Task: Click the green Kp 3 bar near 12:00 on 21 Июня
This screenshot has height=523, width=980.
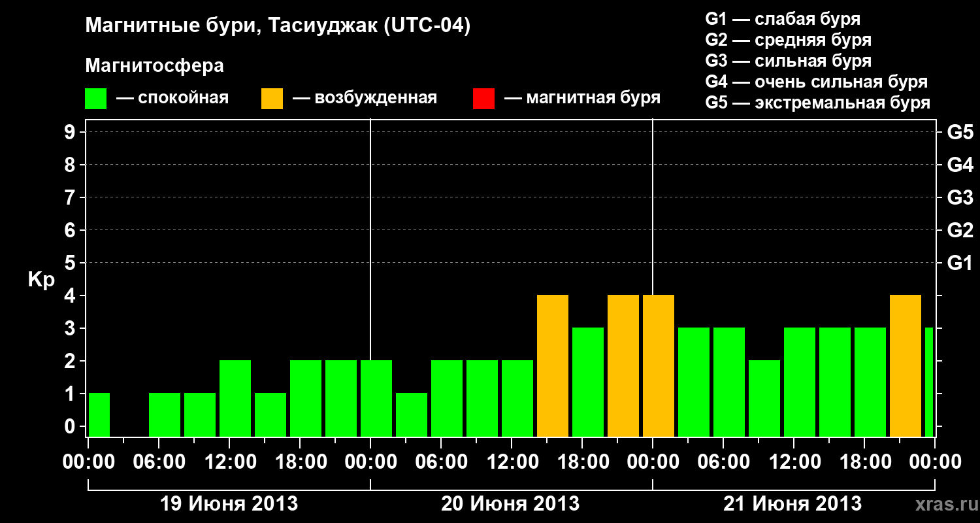Action: click(x=800, y=382)
